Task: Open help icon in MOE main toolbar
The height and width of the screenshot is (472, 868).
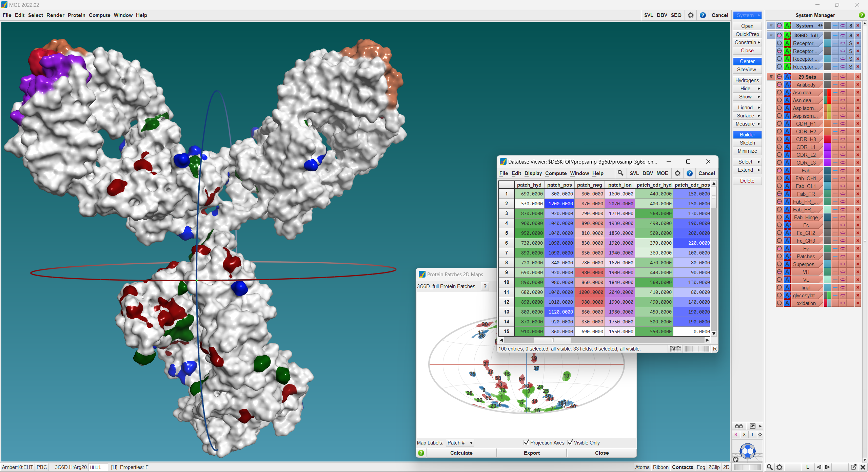Action: (703, 15)
